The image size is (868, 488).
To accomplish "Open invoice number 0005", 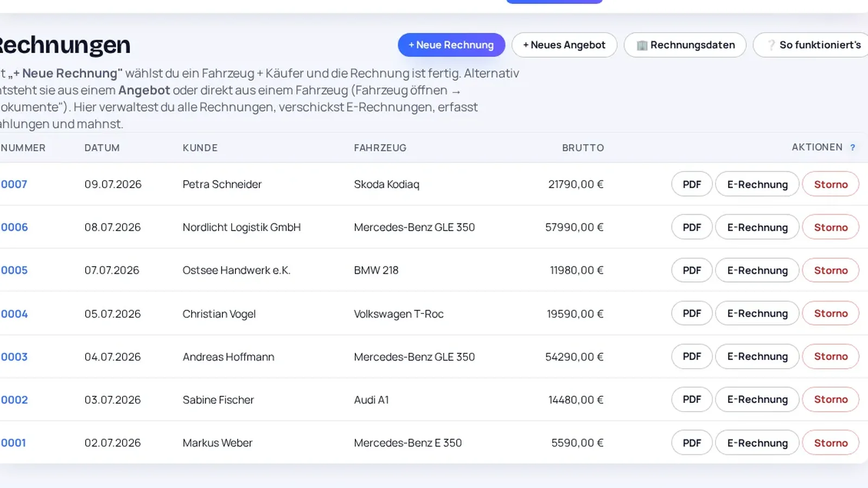I will click(14, 270).
